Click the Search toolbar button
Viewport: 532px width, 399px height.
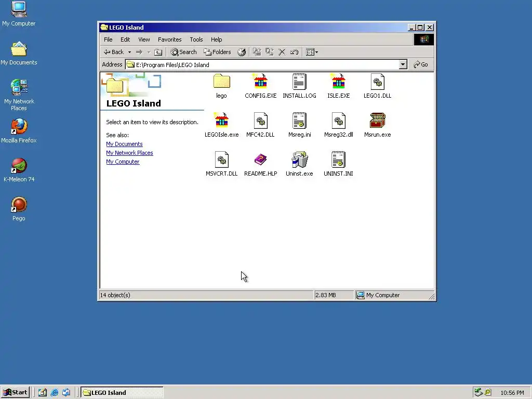click(183, 52)
